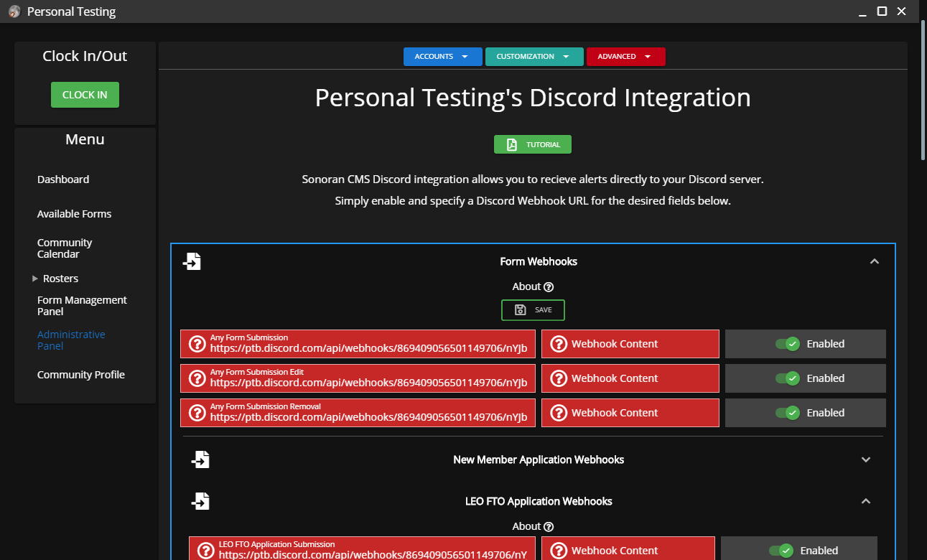Click the Personal Testing's Discord Integration heading
Screen dimensions: 927x560
[533, 98]
